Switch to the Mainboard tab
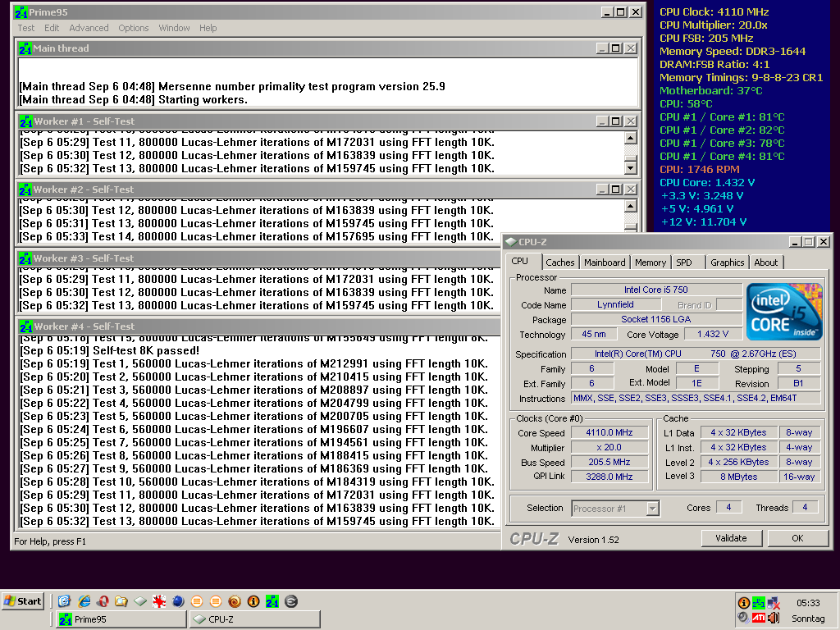 coord(605,262)
